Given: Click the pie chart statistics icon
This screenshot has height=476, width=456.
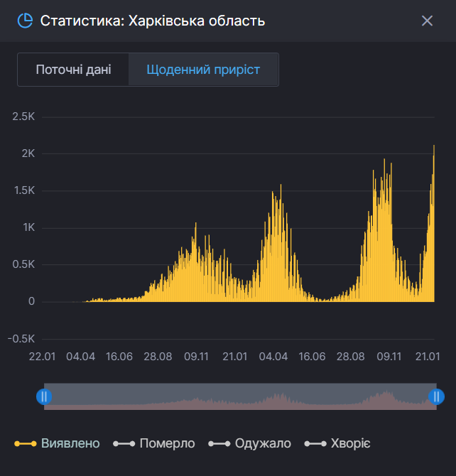Looking at the screenshot, I should point(25,21).
